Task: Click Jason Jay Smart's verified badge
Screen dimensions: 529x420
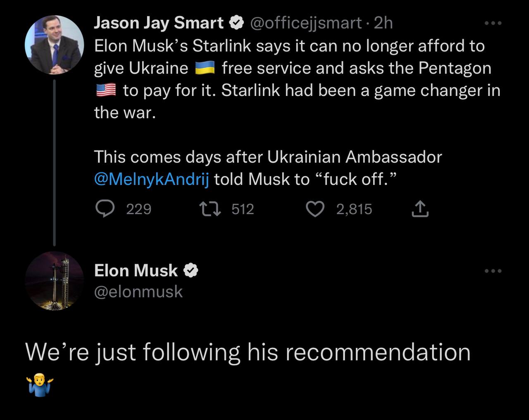Action: tap(236, 23)
